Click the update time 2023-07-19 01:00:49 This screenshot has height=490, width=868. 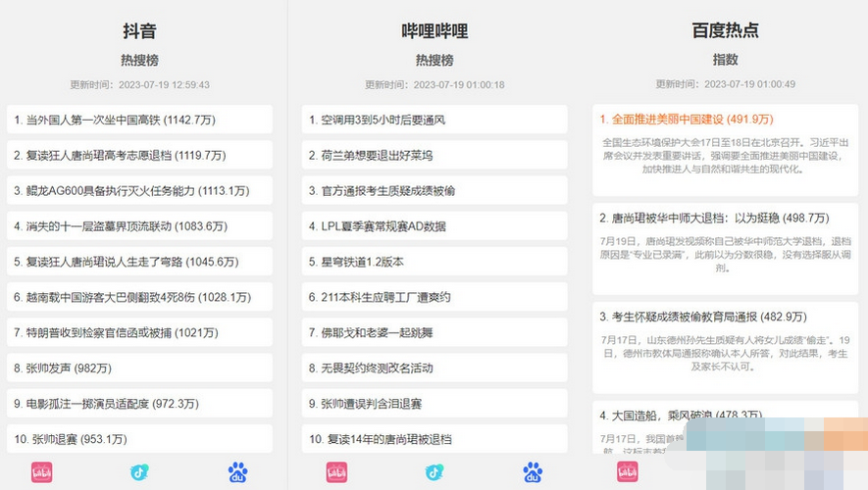pyautogui.click(x=725, y=84)
